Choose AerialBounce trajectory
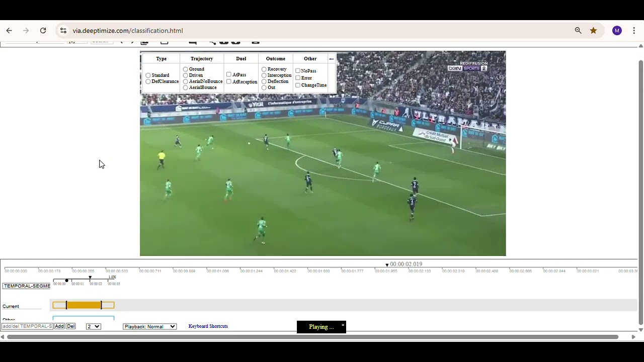This screenshot has width=644, height=362. (x=185, y=87)
